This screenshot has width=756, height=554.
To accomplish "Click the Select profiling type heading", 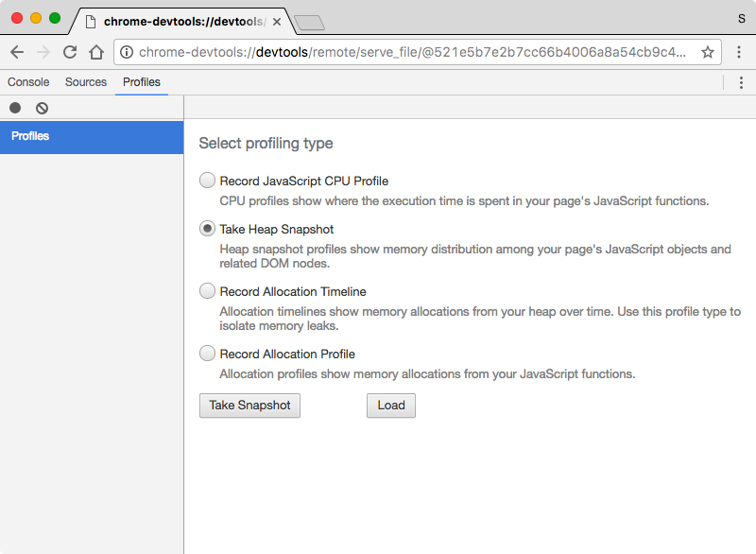I will (266, 143).
